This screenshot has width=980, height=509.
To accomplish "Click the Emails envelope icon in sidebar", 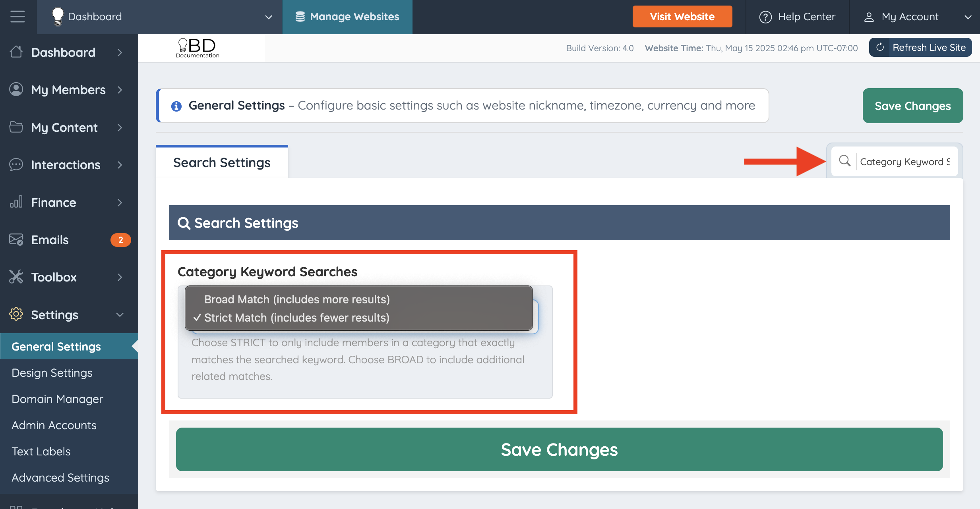I will tap(16, 240).
